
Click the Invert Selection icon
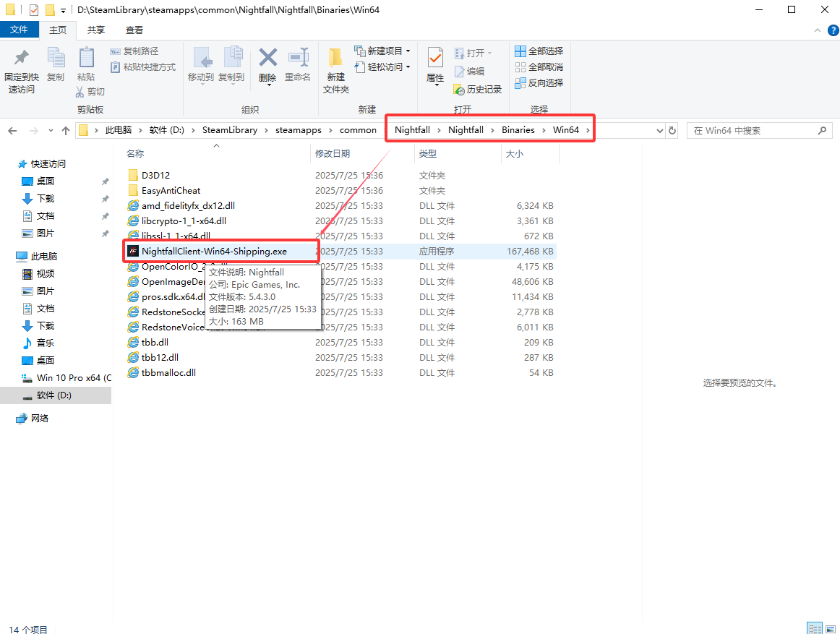click(x=520, y=83)
